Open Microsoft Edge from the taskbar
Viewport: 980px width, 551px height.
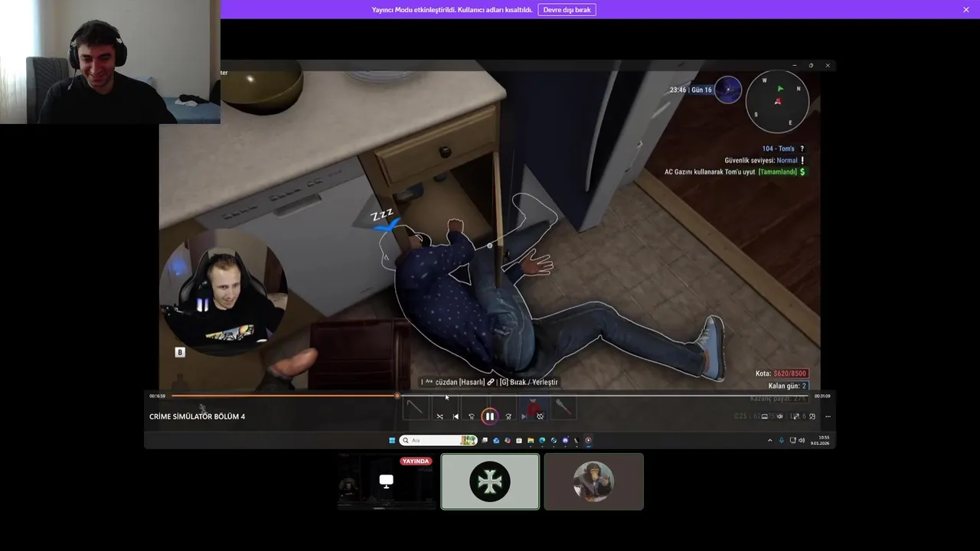click(x=542, y=440)
